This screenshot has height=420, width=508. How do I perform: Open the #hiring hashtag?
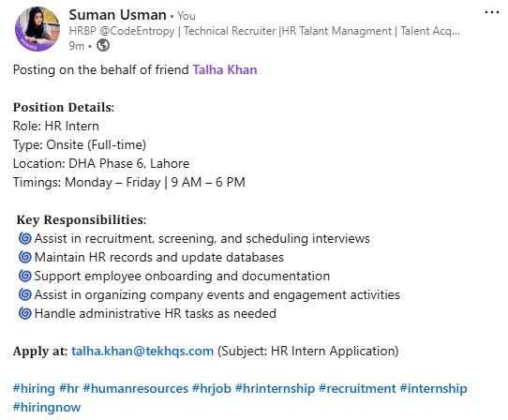pyautogui.click(x=34, y=388)
